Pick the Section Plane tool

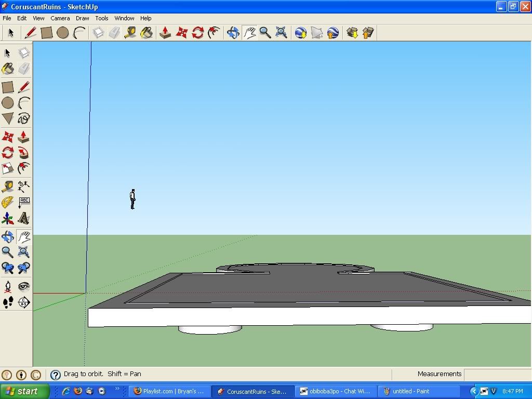coord(24,302)
